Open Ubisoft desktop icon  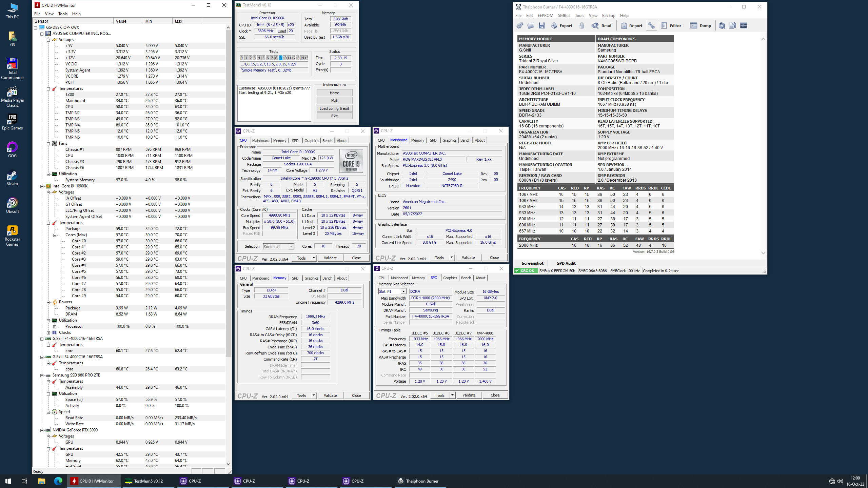point(12,205)
